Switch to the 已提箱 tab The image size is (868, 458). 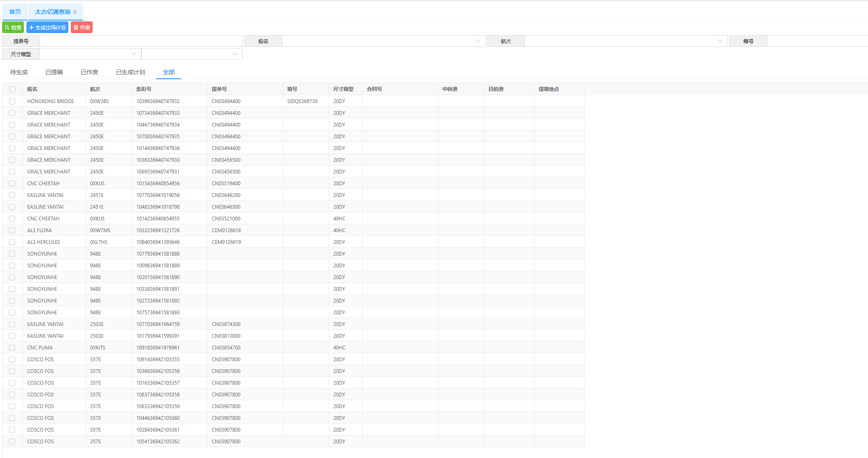pos(54,72)
